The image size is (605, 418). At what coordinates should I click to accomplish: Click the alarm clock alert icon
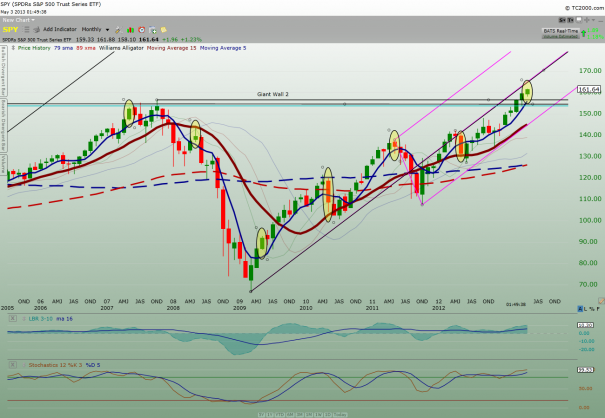click(142, 30)
